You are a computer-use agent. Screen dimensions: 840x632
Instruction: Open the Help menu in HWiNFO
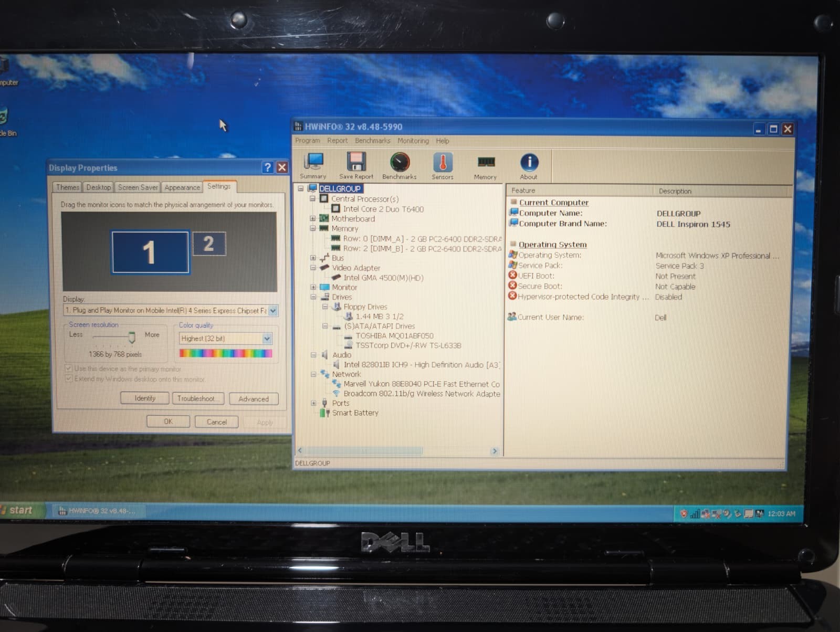click(443, 141)
